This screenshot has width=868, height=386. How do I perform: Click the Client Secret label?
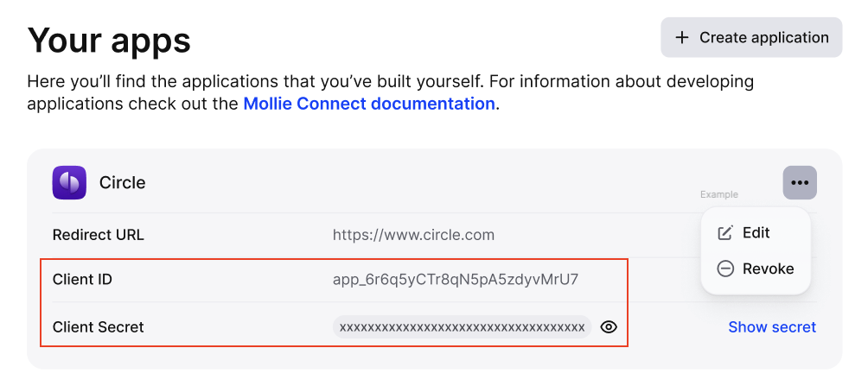tap(98, 326)
